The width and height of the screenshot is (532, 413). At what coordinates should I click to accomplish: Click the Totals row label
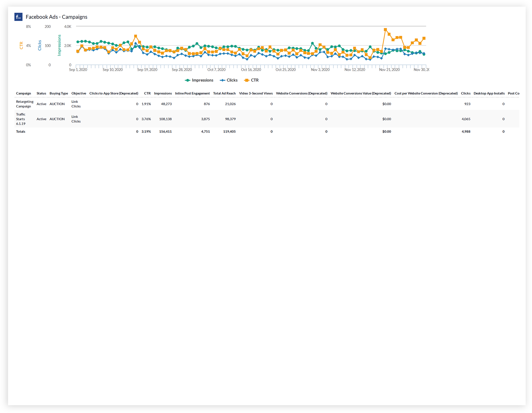tap(21, 132)
